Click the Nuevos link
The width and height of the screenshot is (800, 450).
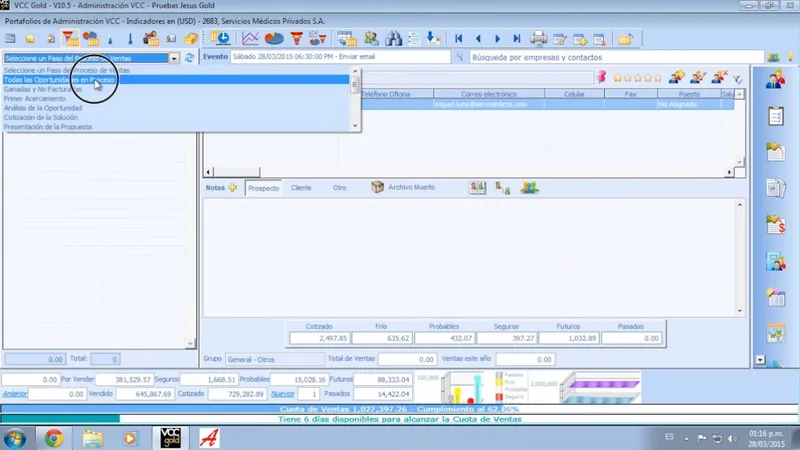[x=282, y=394]
